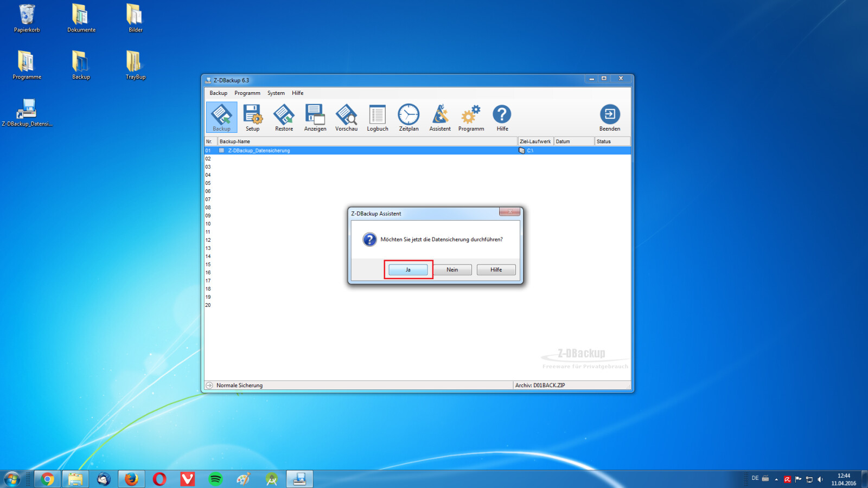Open Opera from the taskbar
Screen dimensions: 868x488
[x=159, y=479]
